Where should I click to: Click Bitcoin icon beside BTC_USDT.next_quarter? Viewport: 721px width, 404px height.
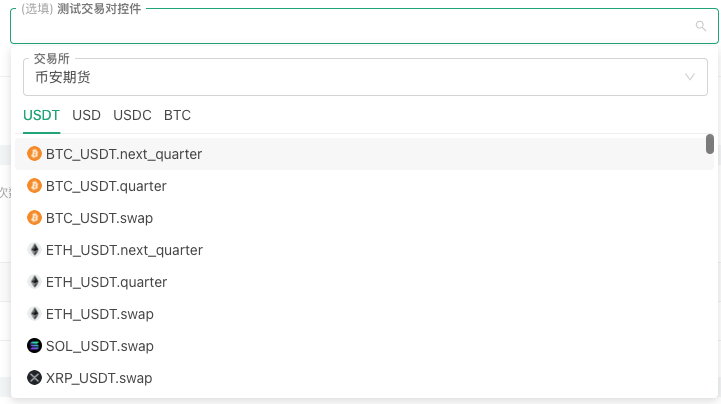(x=34, y=154)
